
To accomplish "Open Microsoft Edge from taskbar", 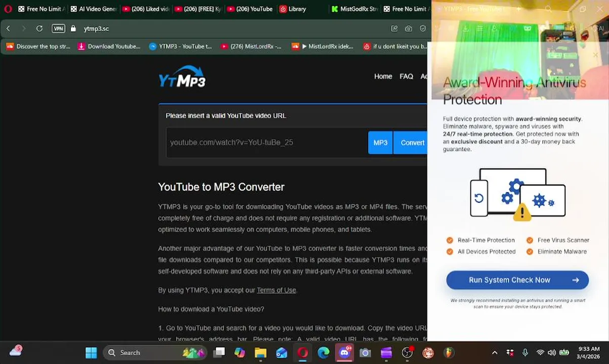I will pyautogui.click(x=323, y=353).
